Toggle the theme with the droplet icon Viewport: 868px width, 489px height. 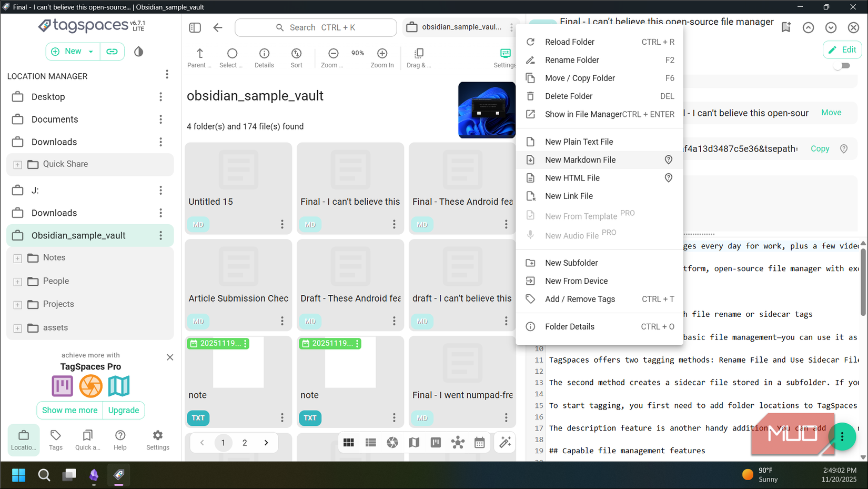pyautogui.click(x=138, y=51)
